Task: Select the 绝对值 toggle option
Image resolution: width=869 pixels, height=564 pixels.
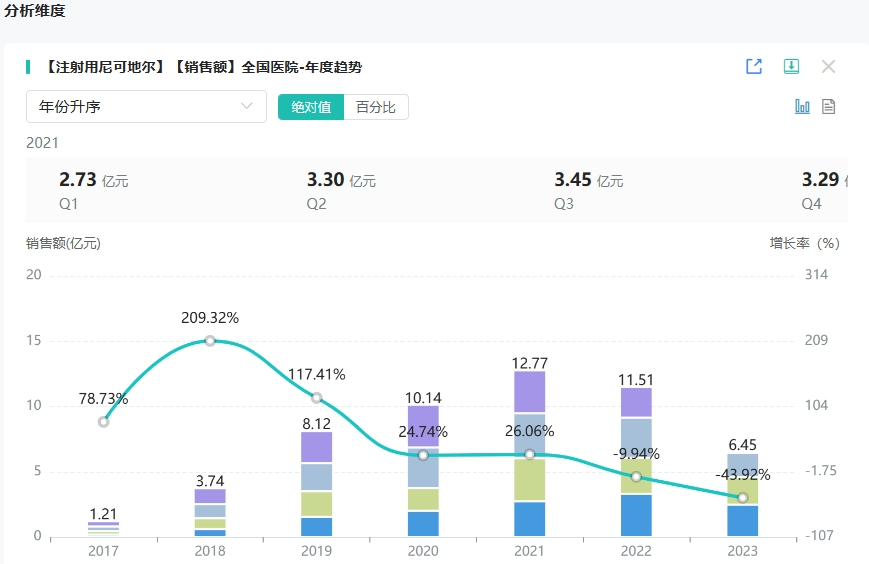Action: pyautogui.click(x=311, y=107)
